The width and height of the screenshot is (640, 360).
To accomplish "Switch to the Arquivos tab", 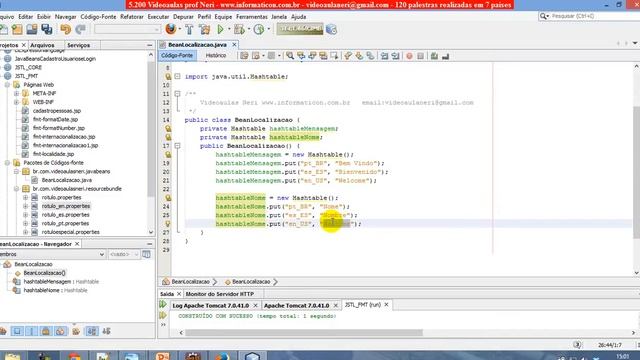I will click(42, 45).
